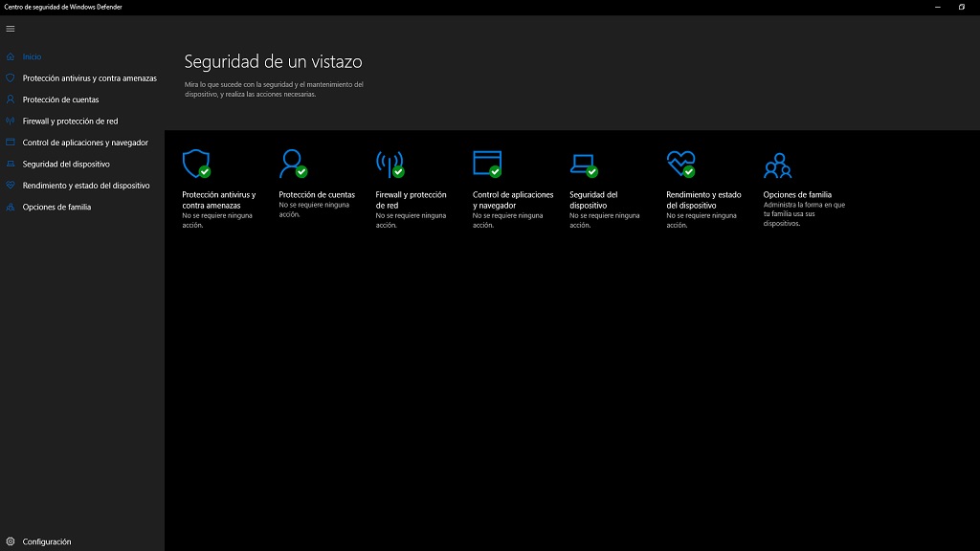Click the Firewall antenna signal icon tile
The image size is (980, 551).
(x=389, y=164)
